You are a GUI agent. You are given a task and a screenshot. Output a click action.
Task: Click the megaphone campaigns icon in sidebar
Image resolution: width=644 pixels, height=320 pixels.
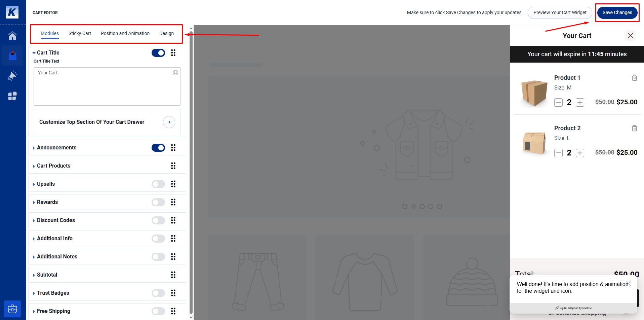(x=12, y=76)
